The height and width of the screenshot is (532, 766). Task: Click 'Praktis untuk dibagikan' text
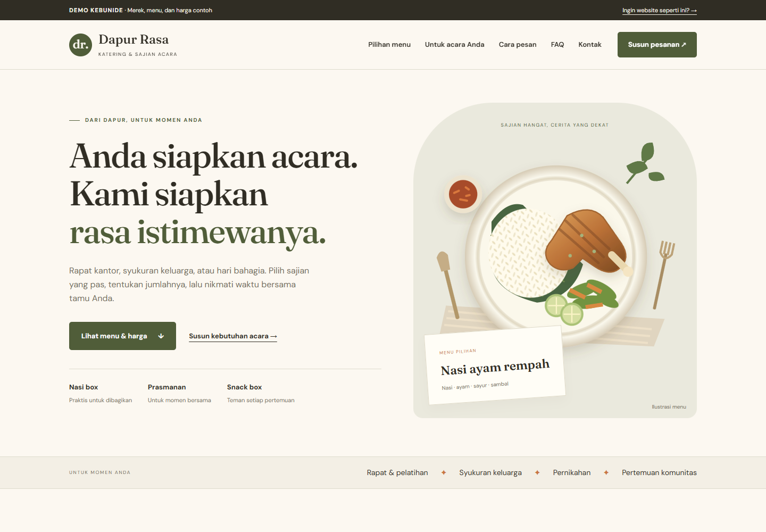click(101, 400)
